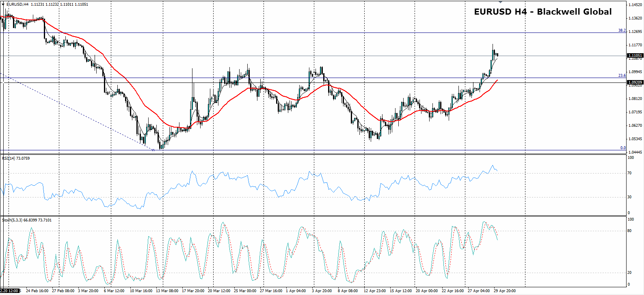Click the 20 level on Stochastic axis
The width and height of the screenshot is (644, 295).
[x=629, y=273]
